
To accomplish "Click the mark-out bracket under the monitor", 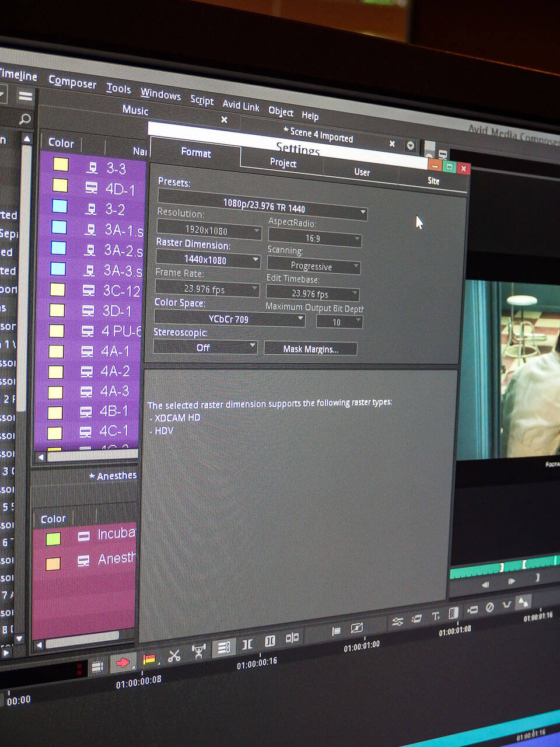I will click(537, 577).
